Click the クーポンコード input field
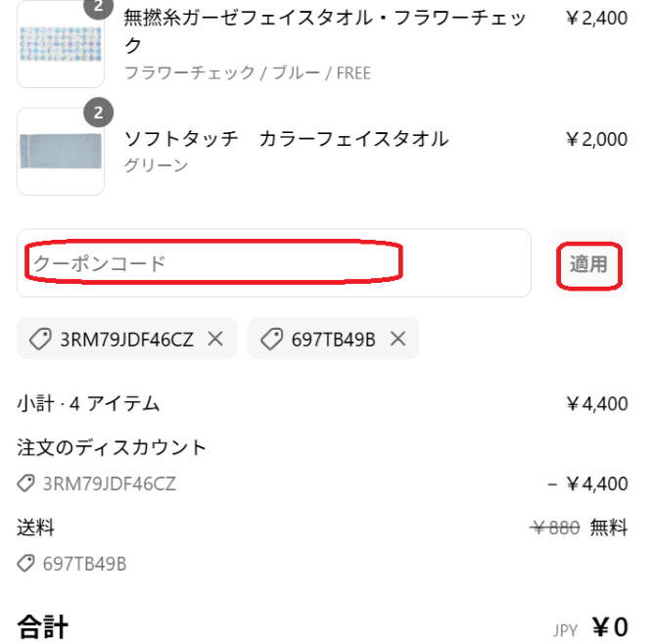Image resolution: width=652 pixels, height=644 pixels. (273, 262)
